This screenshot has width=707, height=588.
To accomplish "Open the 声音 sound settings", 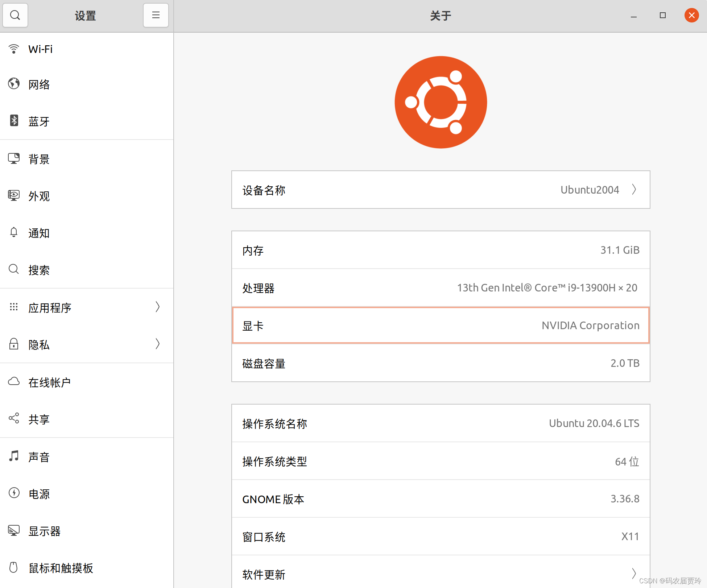I will tap(38, 457).
